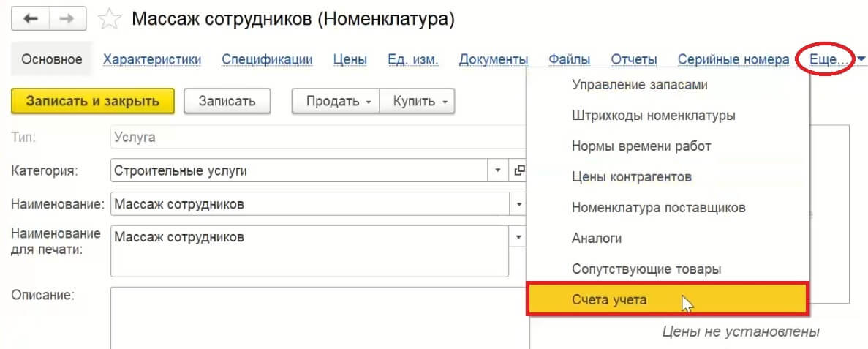Select Нормы времени работ entry
The image size is (868, 349).
pos(668,146)
